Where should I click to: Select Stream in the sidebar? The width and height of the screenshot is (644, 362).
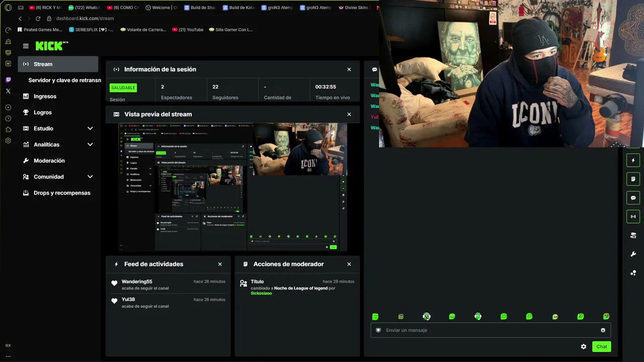(58, 64)
